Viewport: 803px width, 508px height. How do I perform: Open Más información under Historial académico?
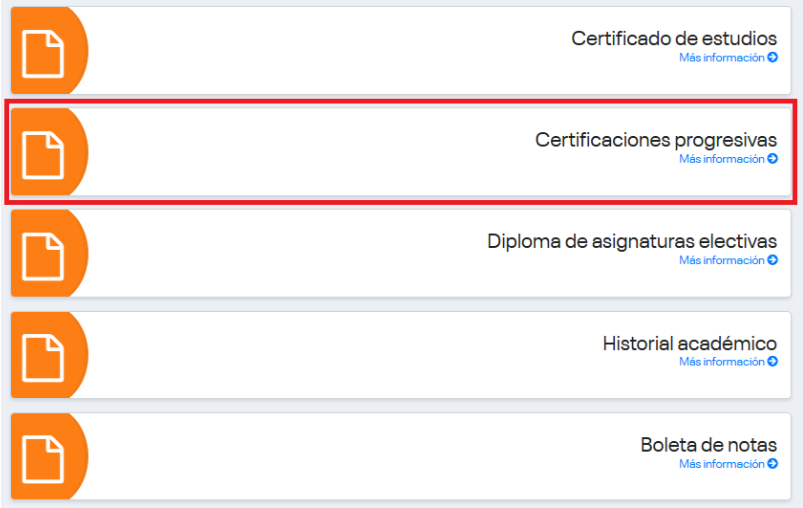pos(722,362)
